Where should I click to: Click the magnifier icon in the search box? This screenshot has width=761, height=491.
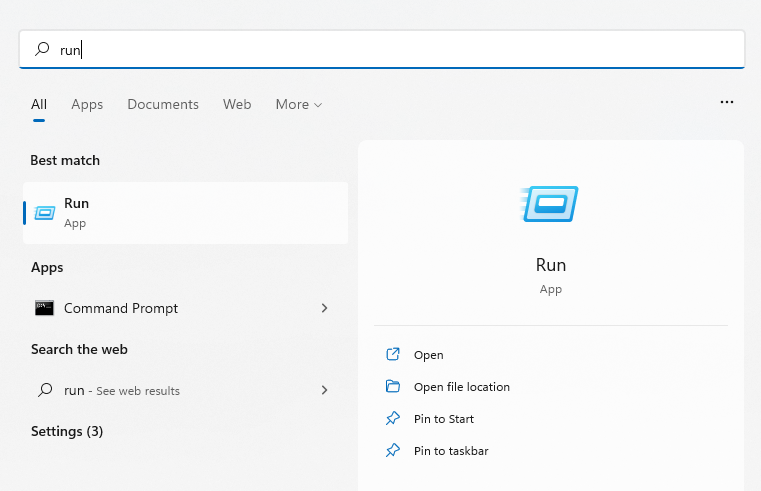42,49
